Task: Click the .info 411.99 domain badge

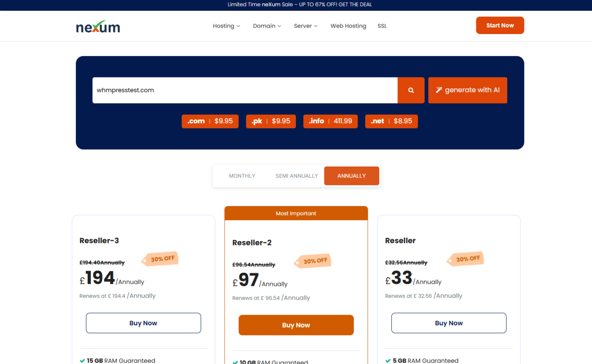Action: pyautogui.click(x=330, y=121)
